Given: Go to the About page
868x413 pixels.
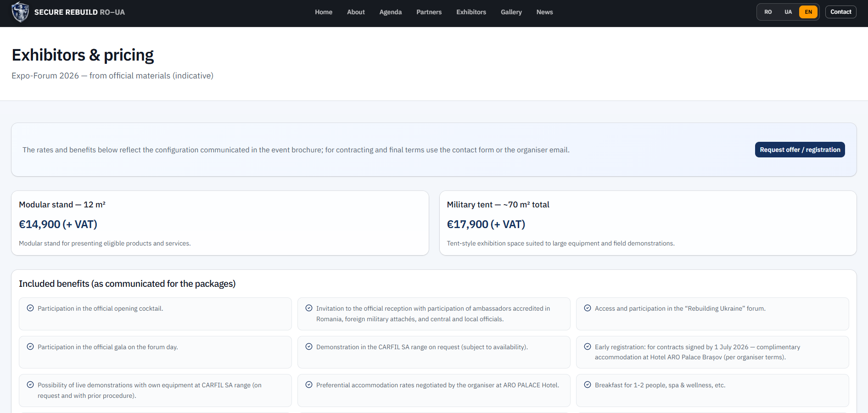Looking at the screenshot, I should (356, 12).
